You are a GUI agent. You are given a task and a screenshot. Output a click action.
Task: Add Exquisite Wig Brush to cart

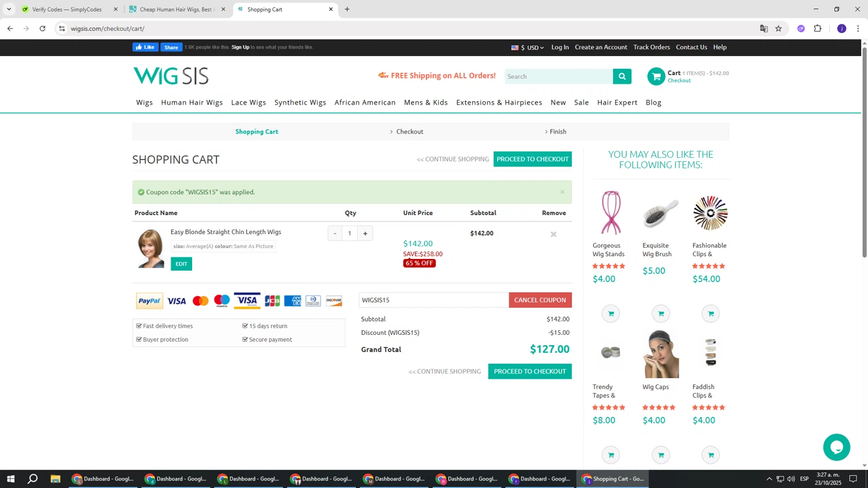(660, 313)
